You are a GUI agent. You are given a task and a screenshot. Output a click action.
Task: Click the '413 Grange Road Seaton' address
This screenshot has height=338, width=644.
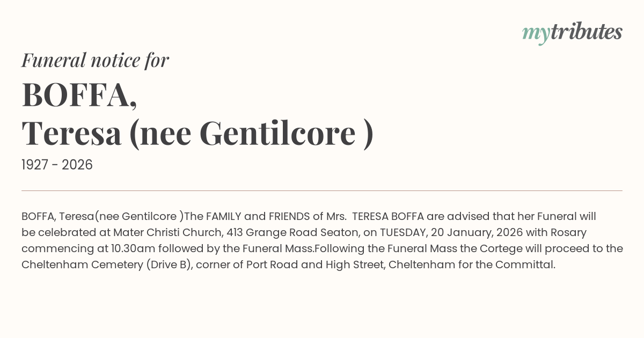(284, 232)
